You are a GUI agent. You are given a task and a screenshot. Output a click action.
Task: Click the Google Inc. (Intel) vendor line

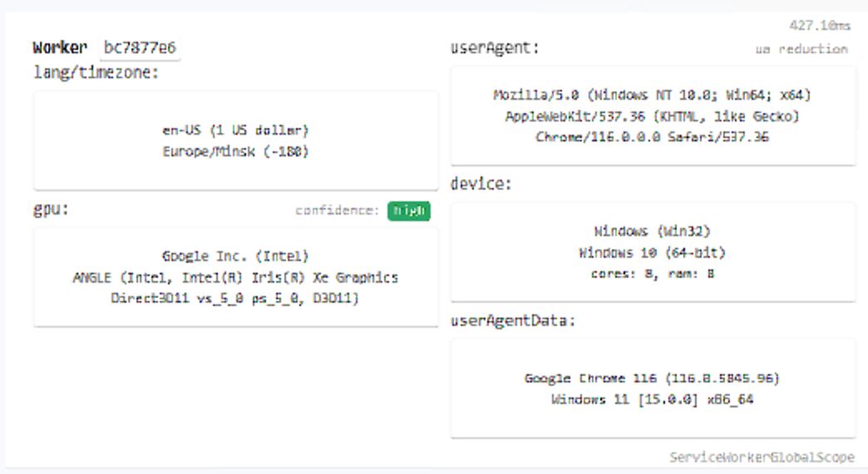[235, 256]
